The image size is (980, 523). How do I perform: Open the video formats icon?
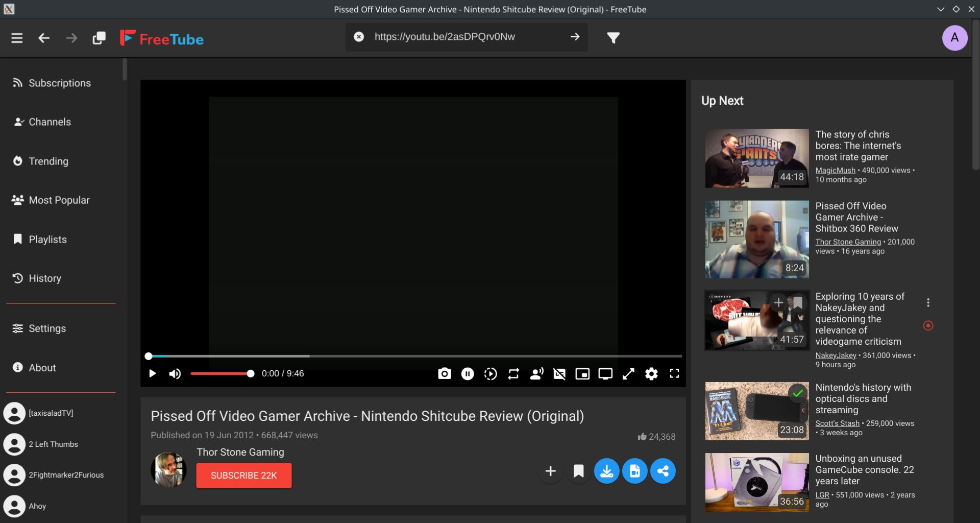634,471
